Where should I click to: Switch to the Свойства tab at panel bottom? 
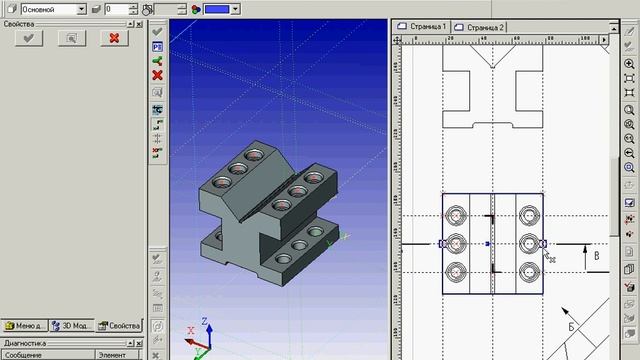(119, 326)
